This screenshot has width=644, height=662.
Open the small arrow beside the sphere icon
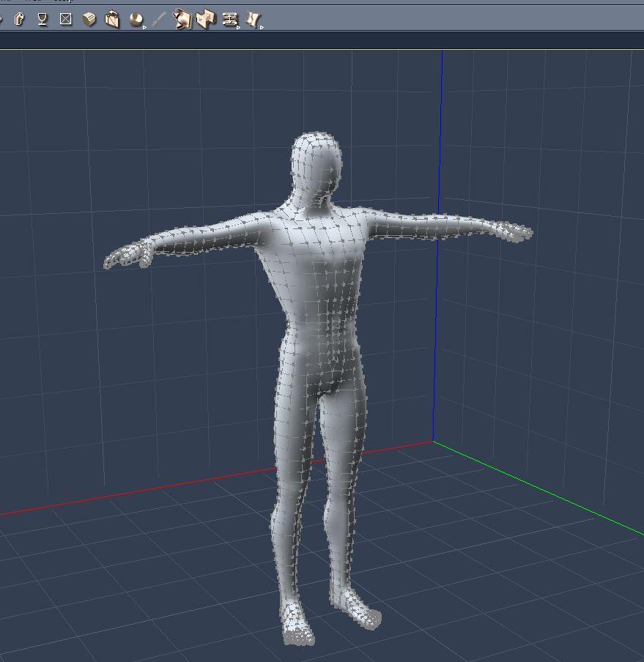click(144, 27)
